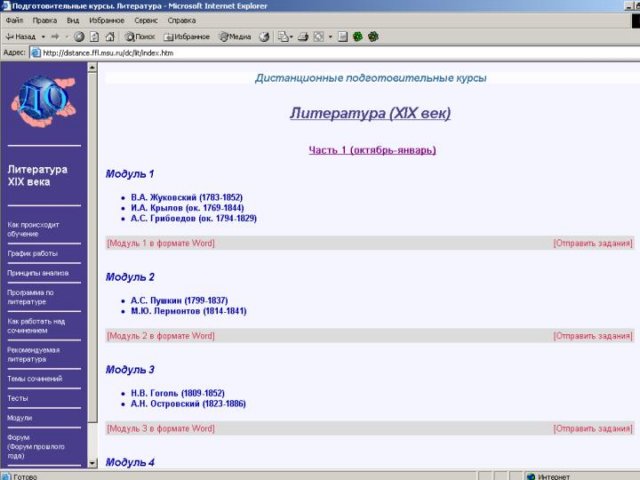This screenshot has width=640, height=480.
Task: Open Модули sidebar link
Action: click(20, 418)
